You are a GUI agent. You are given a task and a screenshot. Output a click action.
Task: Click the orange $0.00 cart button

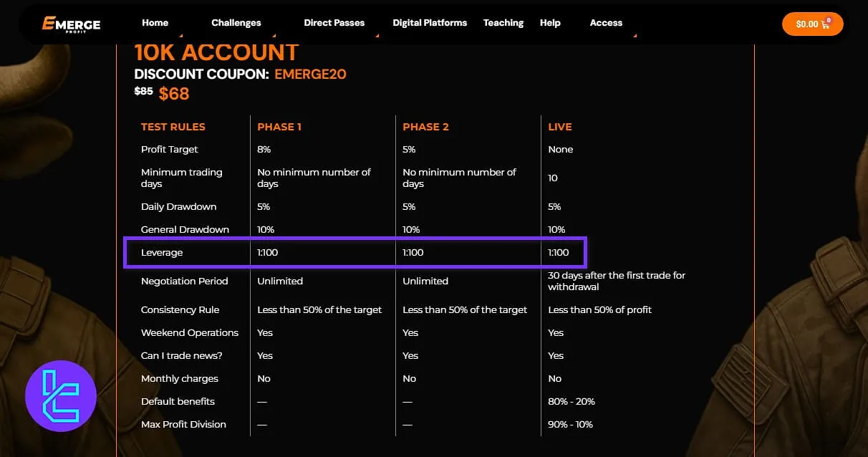(812, 24)
